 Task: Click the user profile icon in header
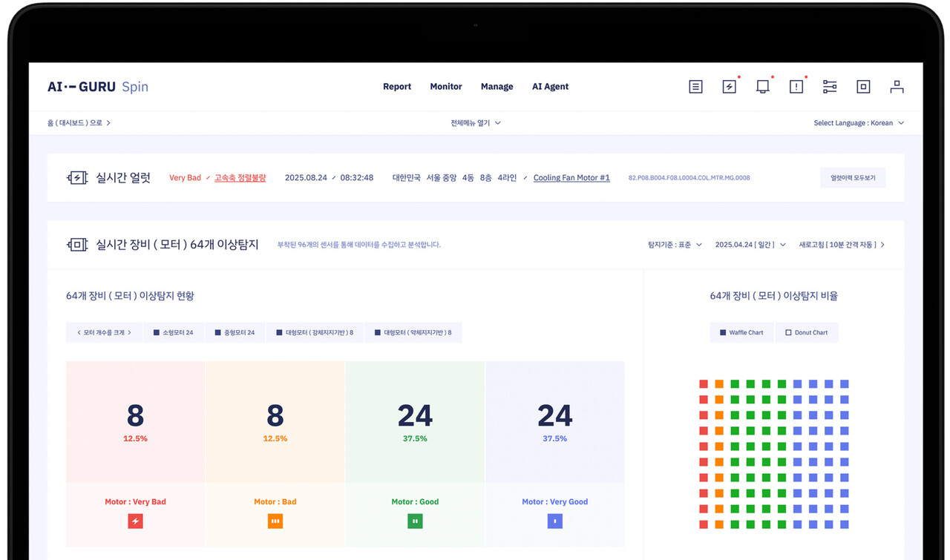pyautogui.click(x=897, y=87)
